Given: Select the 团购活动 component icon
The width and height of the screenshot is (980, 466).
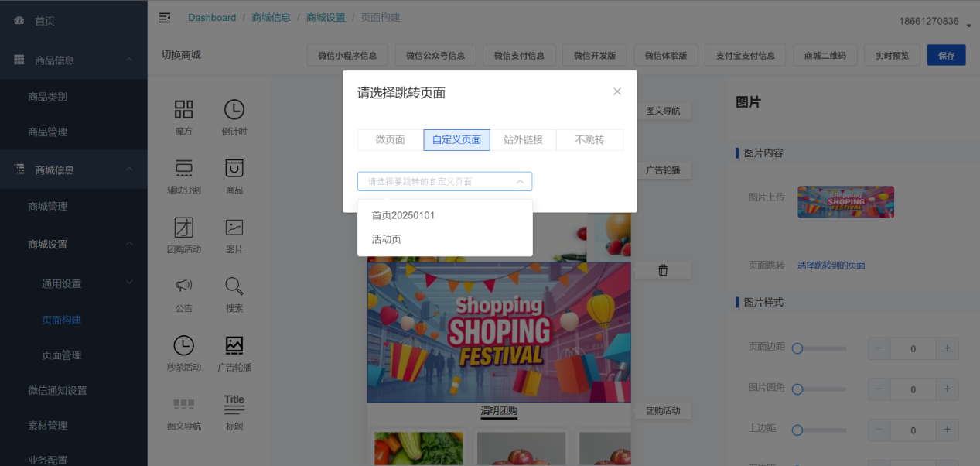Looking at the screenshot, I should coord(184,228).
